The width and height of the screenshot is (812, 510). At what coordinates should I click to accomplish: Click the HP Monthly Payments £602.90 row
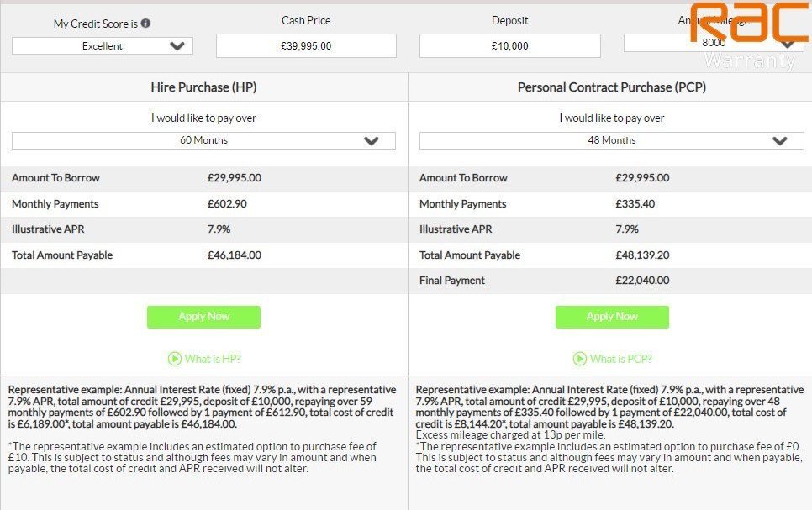pos(203,204)
